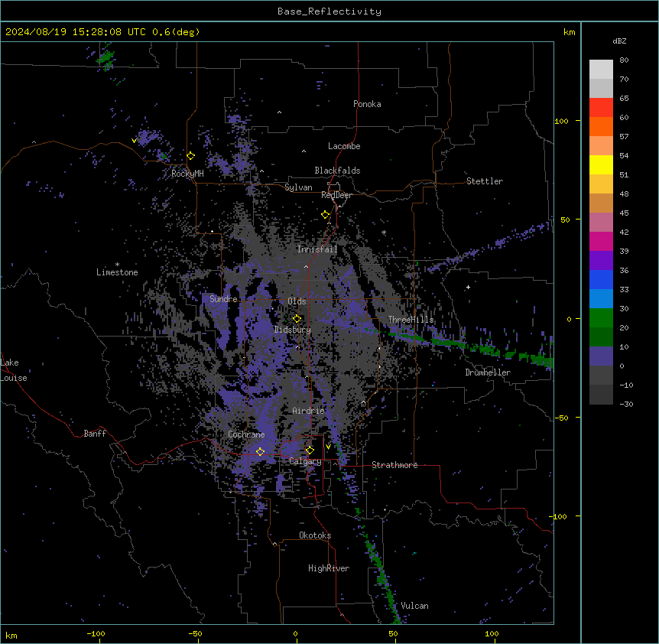This screenshot has width=659, height=644.
Task: Click the Innisfail town label
Action: coord(317,249)
